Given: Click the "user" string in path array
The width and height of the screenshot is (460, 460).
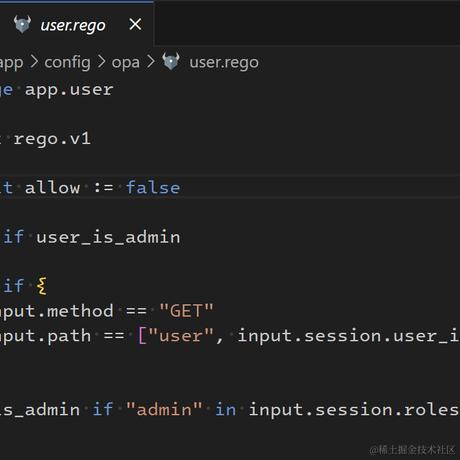Looking at the screenshot, I should pyautogui.click(x=181, y=336).
